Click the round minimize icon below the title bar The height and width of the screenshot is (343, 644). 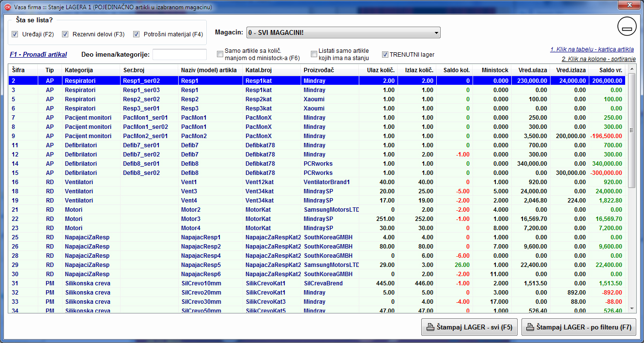click(x=627, y=27)
